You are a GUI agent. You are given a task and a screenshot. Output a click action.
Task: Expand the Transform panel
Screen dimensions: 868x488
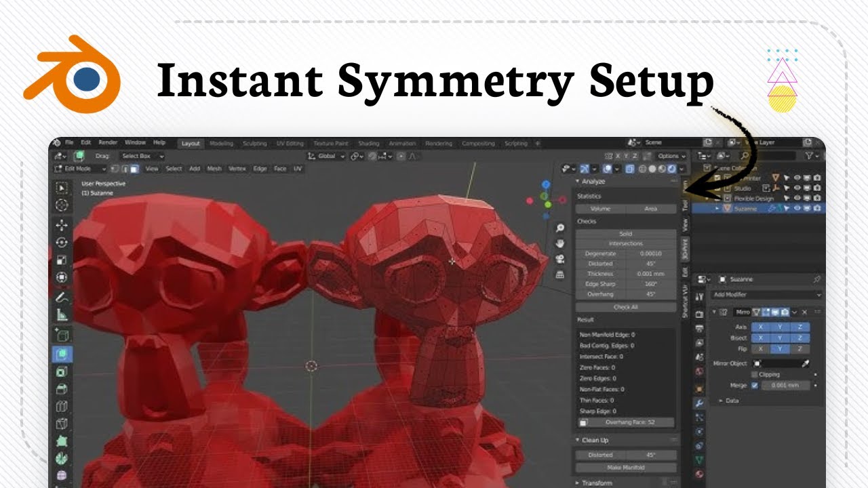tap(578, 483)
